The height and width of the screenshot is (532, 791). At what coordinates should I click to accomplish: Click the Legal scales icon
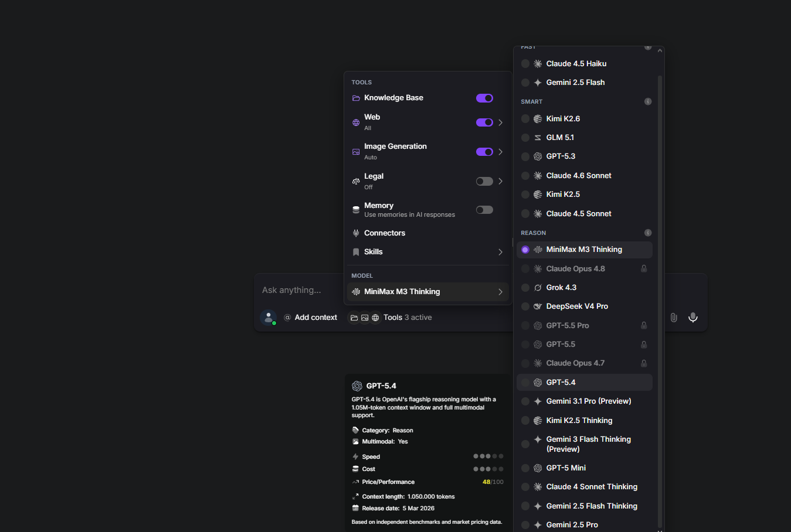356,182
